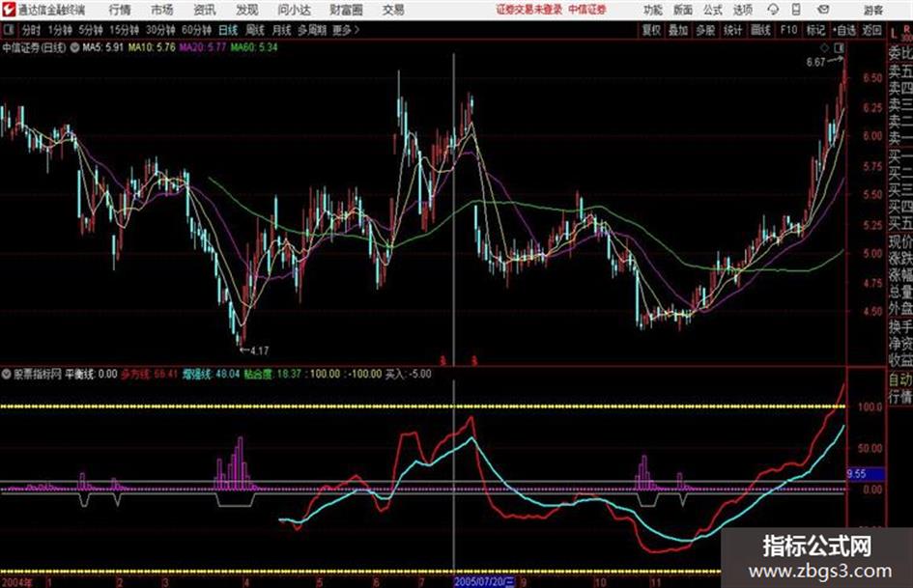The height and width of the screenshot is (588, 913).
Task: Click the 证券交易未登录 login link
Action: tap(529, 10)
